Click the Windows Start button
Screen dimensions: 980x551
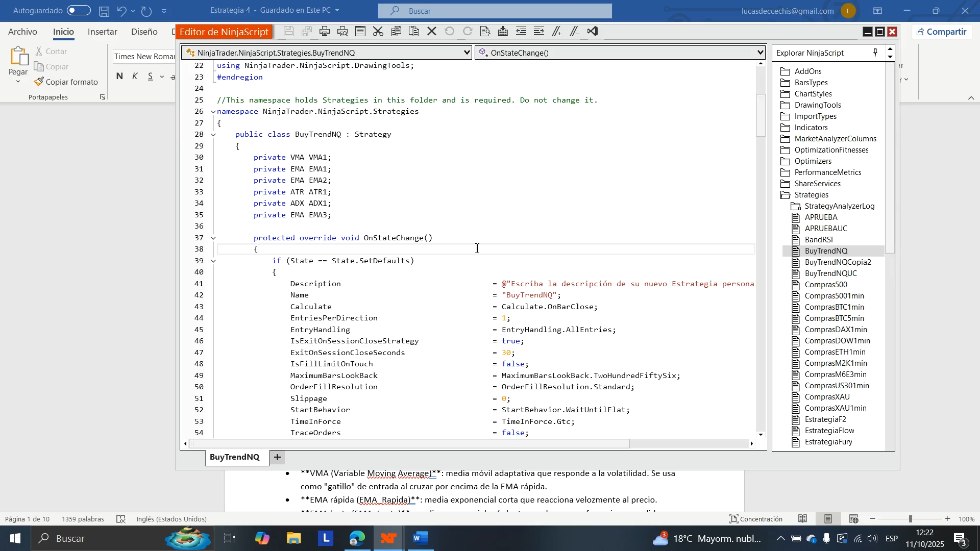coord(15,538)
